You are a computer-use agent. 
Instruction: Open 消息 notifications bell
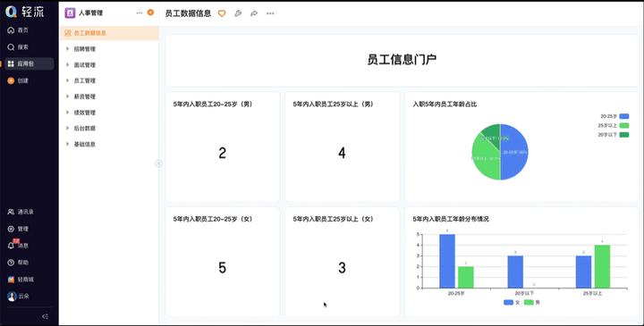click(18, 246)
